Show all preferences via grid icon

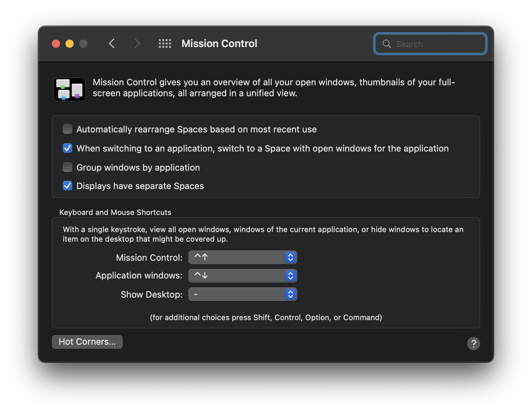coord(165,44)
